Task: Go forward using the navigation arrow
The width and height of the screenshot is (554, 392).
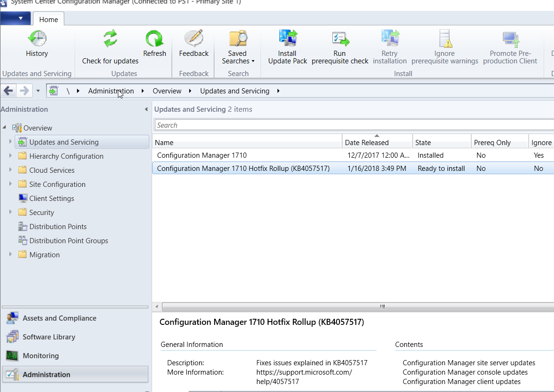Action: 24,91
